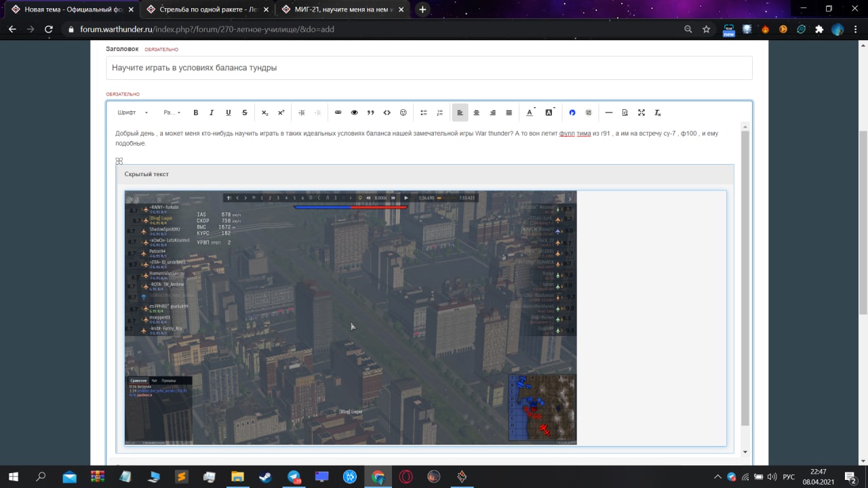Open File Explorer from the taskbar
Screen dimensions: 868x488
click(x=237, y=476)
